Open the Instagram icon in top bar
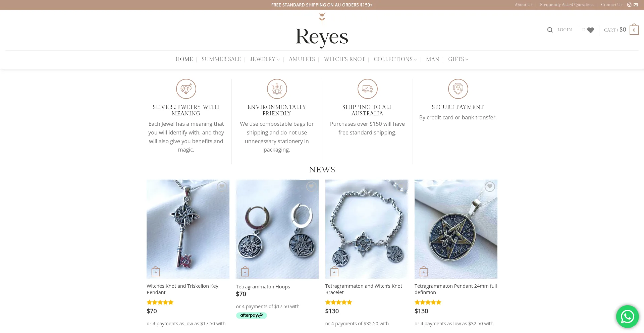 click(x=629, y=5)
